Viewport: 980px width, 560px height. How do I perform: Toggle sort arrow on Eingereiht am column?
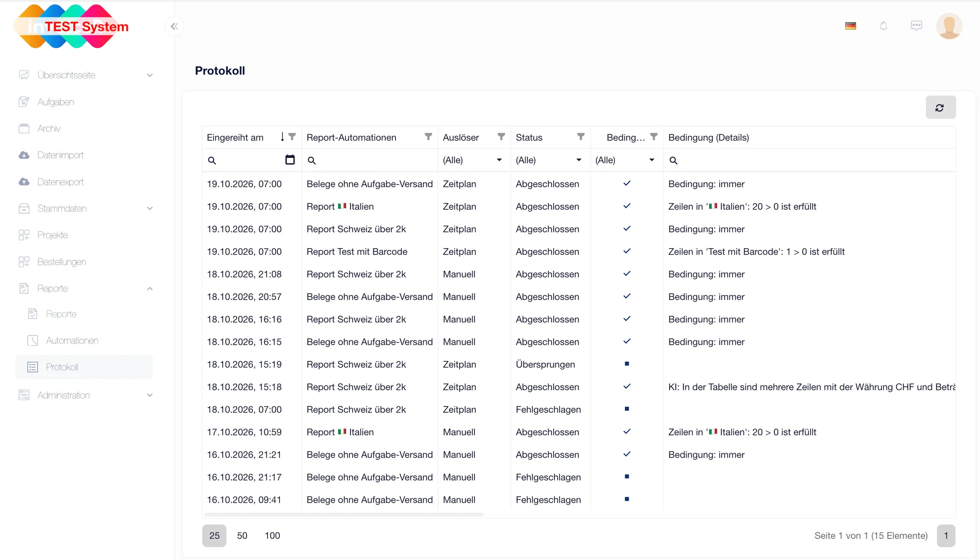(x=282, y=137)
